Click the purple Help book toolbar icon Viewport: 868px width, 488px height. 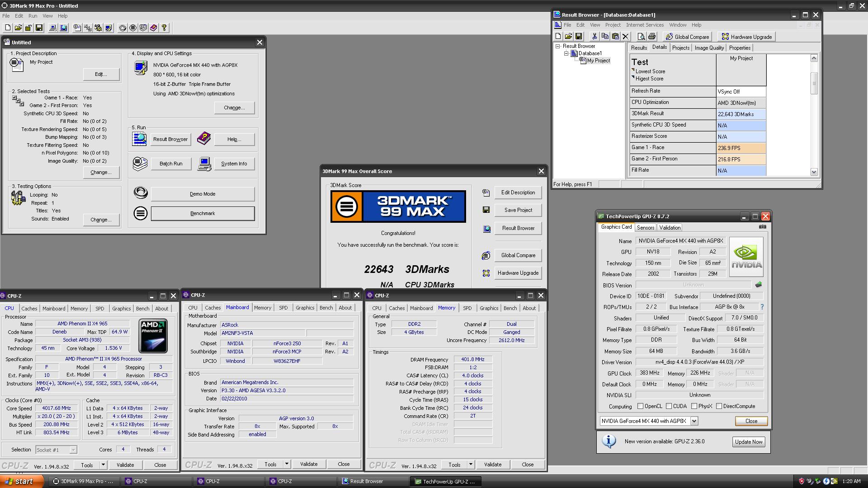(x=154, y=28)
